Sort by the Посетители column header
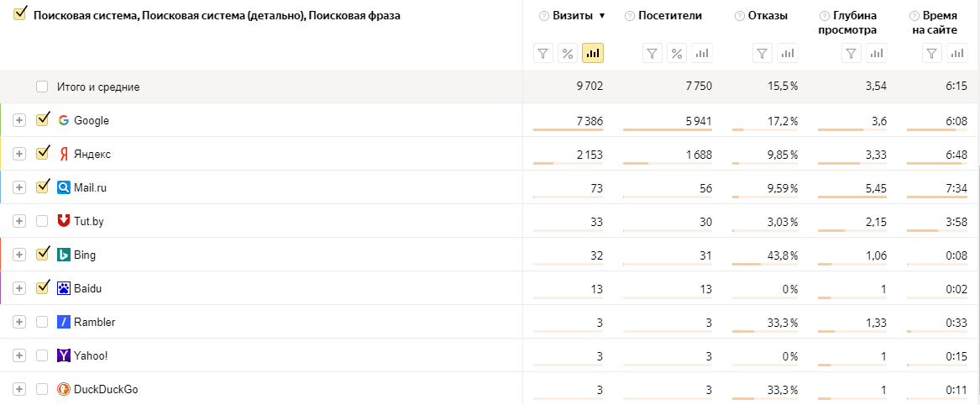 669,16
